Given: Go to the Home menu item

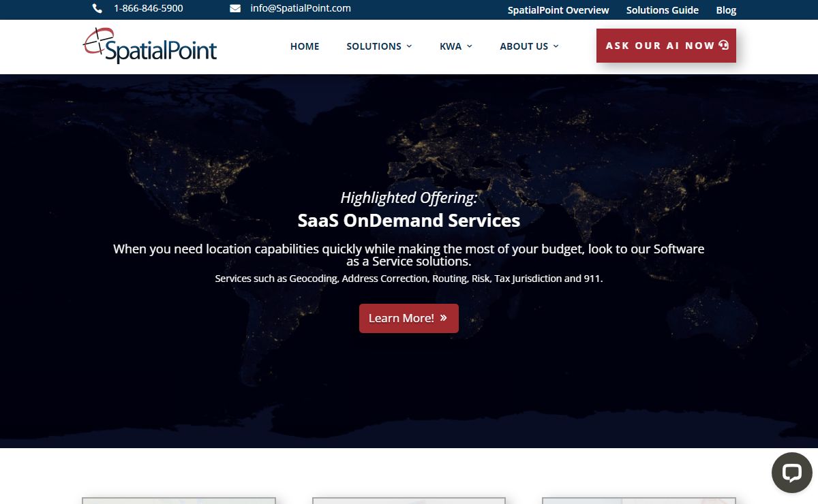Looking at the screenshot, I should 305,46.
